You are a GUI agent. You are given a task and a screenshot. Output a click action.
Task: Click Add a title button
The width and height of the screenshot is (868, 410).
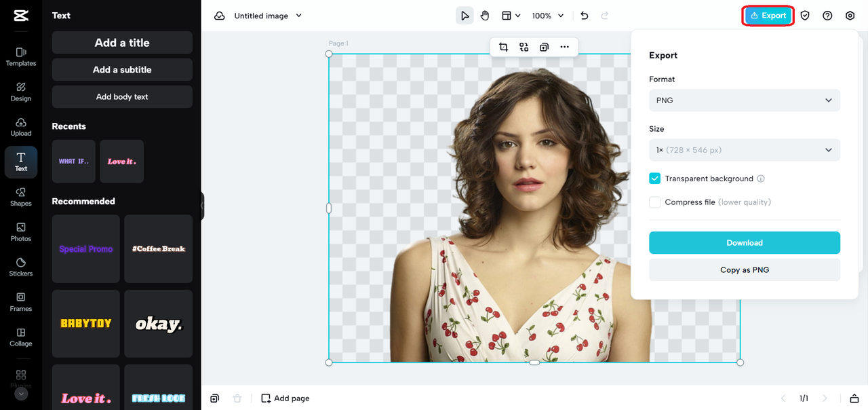pos(122,43)
